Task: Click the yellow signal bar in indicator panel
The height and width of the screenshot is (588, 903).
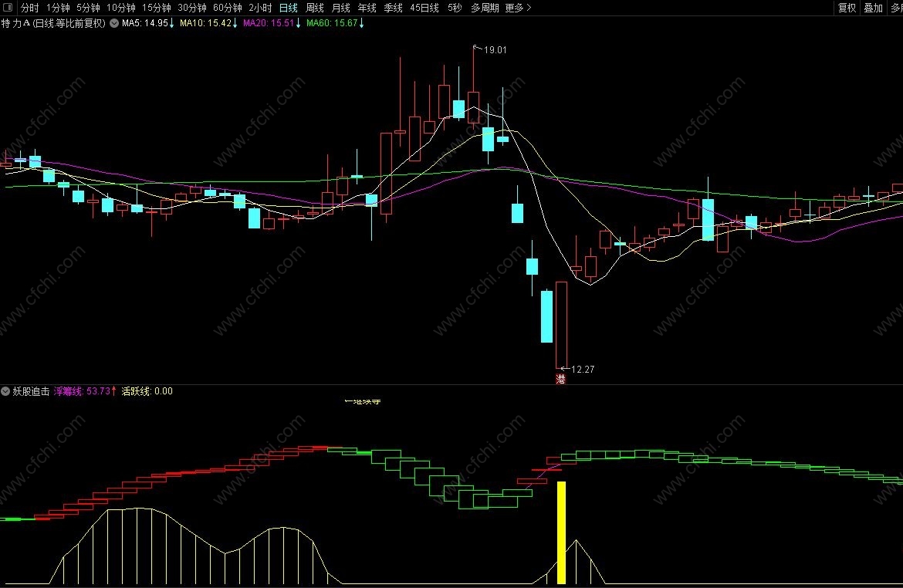Action: tap(562, 532)
